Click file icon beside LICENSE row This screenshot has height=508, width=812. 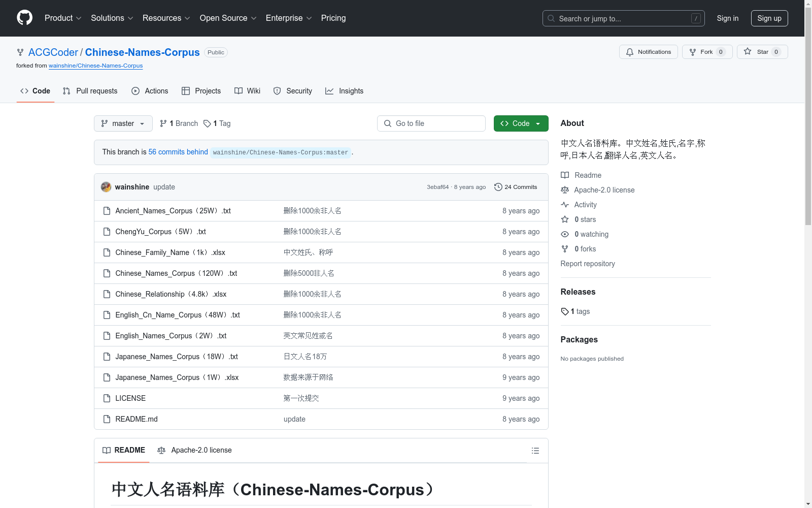click(107, 398)
